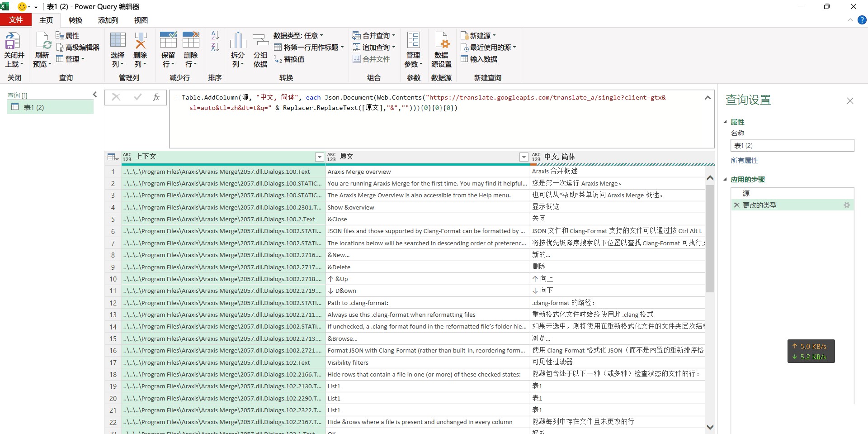Click the grid vertical scrollbar thumb
The width and height of the screenshot is (868, 434).
point(710,238)
